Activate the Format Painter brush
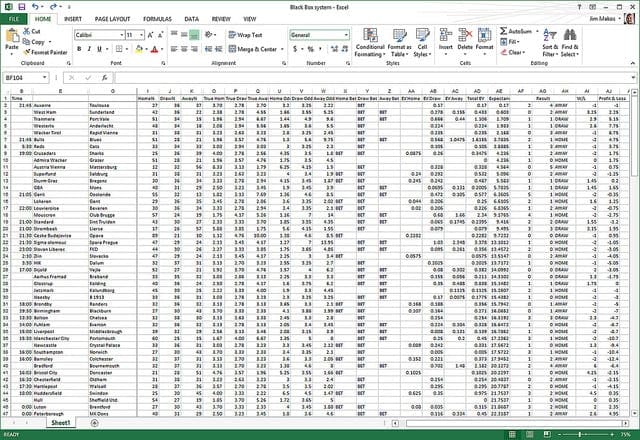Viewport: 640px width, 440px height. pyautogui.click(x=45, y=52)
